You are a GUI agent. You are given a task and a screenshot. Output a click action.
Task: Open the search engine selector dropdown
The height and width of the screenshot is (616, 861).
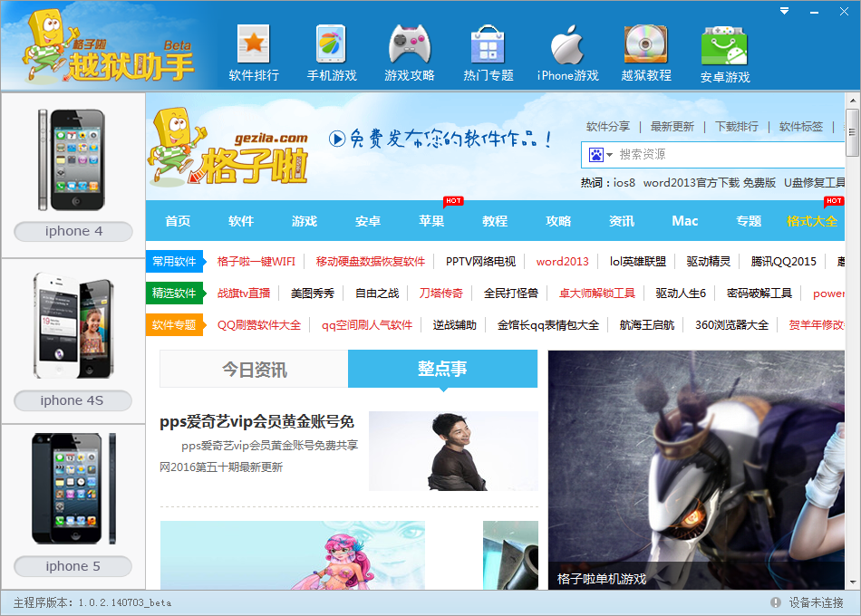[x=599, y=155]
